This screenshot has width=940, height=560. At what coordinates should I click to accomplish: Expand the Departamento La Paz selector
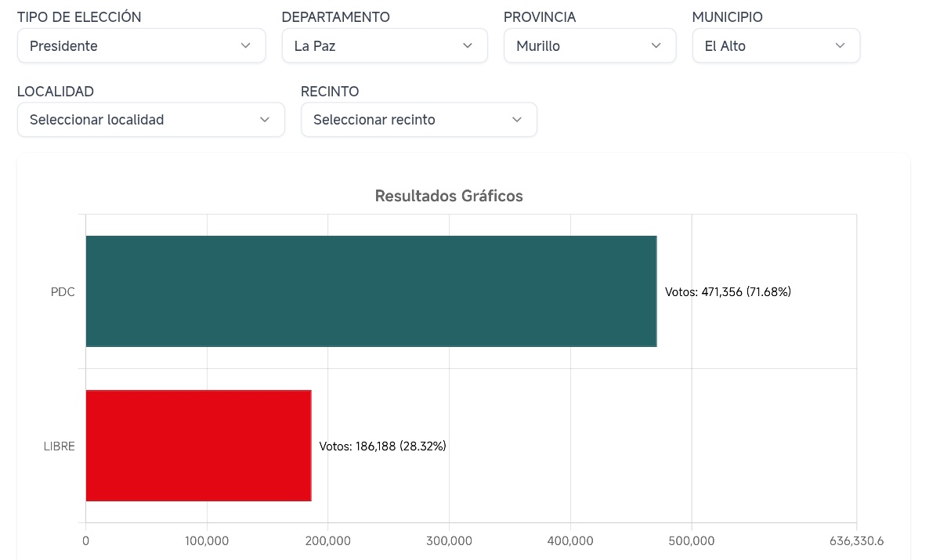376,45
